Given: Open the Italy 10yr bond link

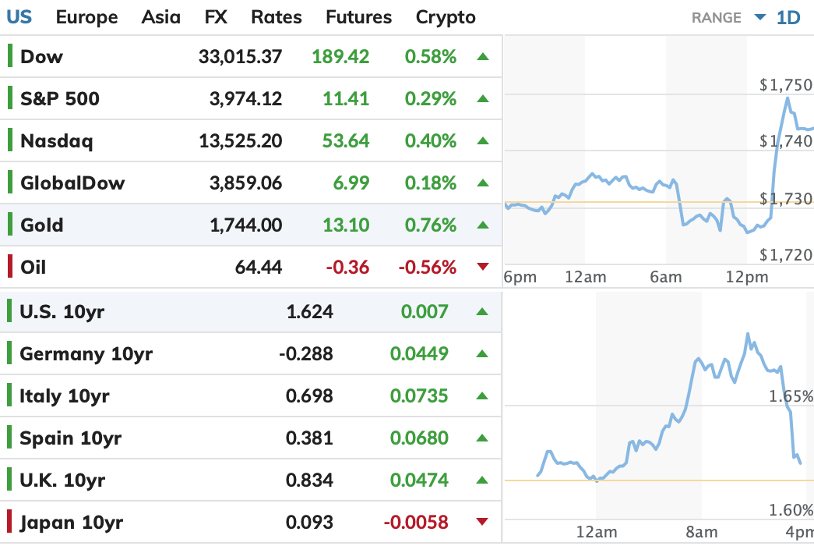Looking at the screenshot, I should tap(65, 396).
